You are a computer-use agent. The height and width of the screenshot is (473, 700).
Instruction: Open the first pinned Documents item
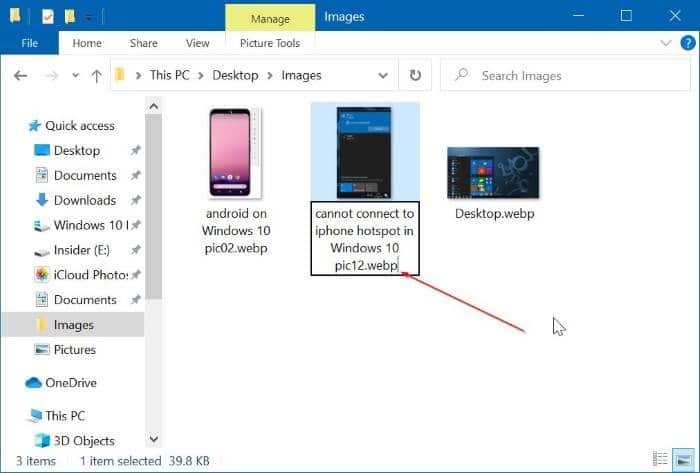pyautogui.click(x=85, y=175)
